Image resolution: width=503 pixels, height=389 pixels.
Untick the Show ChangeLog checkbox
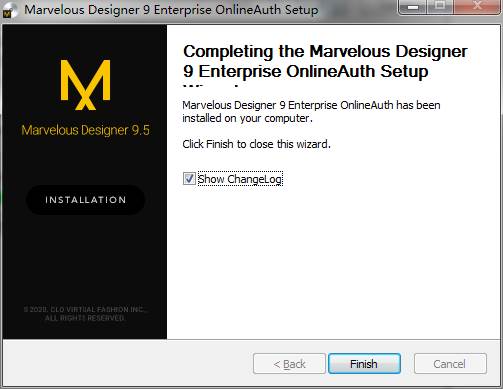point(189,179)
